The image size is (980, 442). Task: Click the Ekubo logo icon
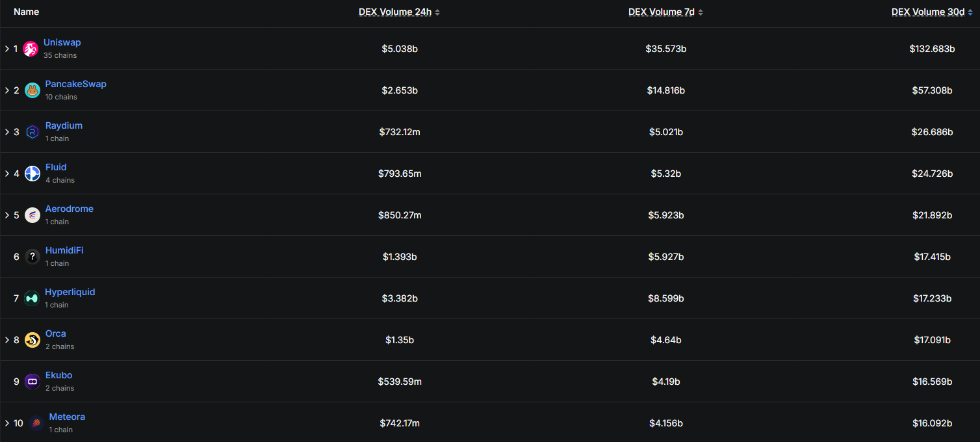32,382
